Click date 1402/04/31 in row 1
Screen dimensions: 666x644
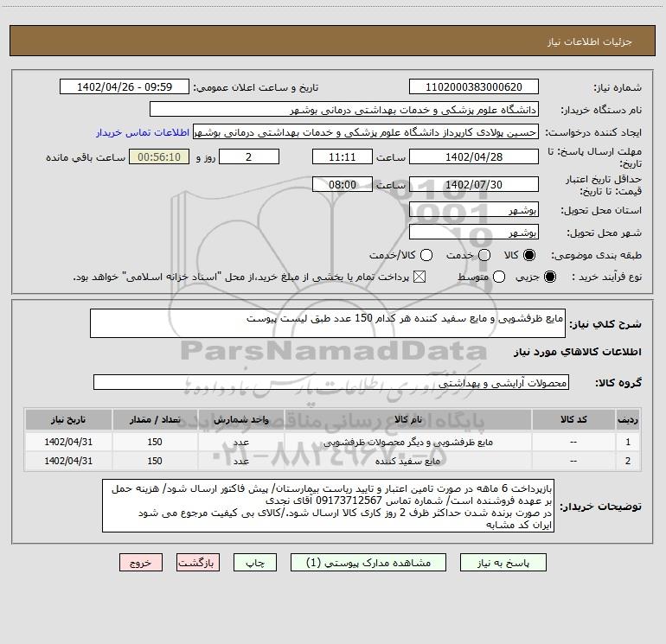68,442
